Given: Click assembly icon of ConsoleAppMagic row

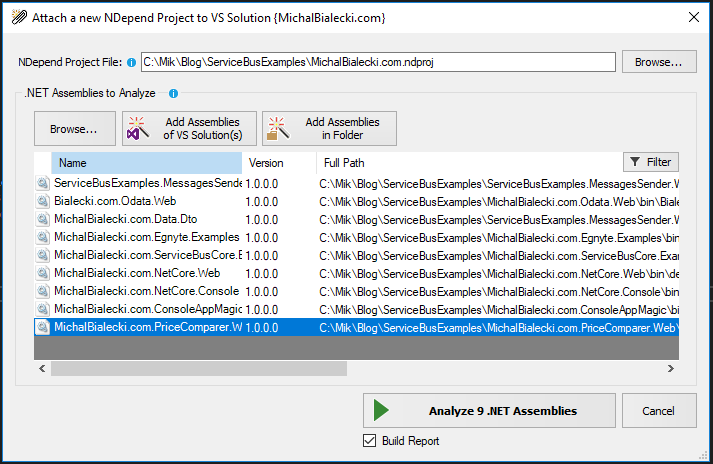Looking at the screenshot, I should coord(43,309).
